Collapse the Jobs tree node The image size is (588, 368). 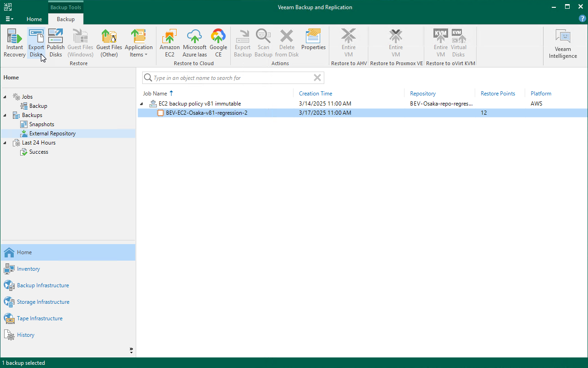click(5, 97)
